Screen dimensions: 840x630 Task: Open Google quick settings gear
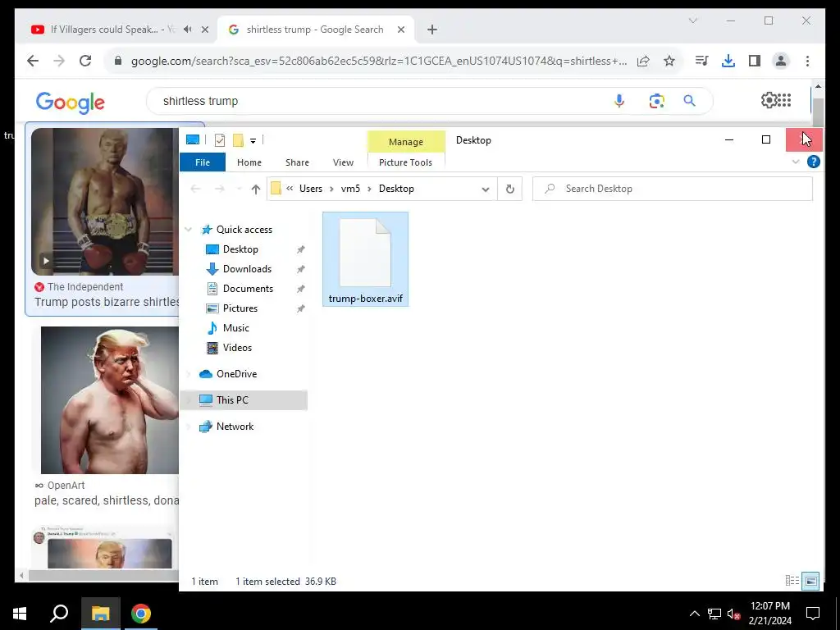click(x=768, y=99)
